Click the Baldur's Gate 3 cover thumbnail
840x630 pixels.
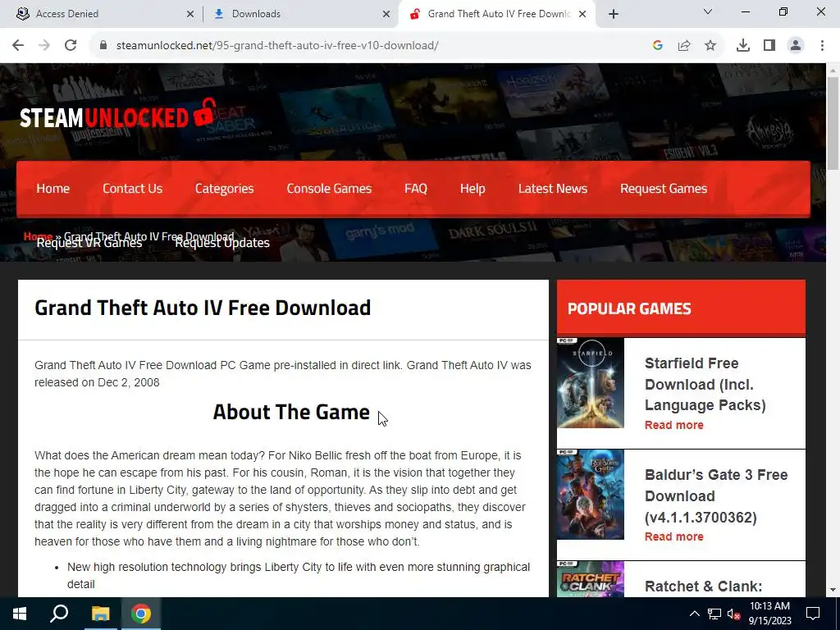coord(591,495)
